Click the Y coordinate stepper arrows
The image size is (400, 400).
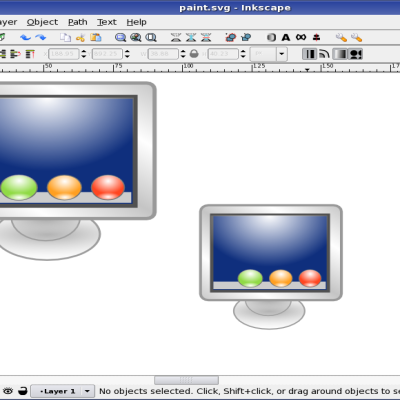(127, 54)
